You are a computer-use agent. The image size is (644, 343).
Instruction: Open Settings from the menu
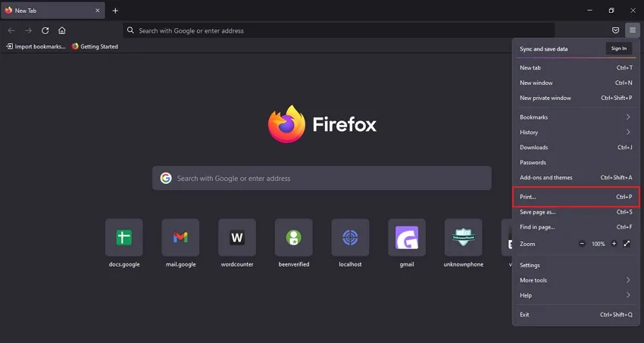point(576,266)
